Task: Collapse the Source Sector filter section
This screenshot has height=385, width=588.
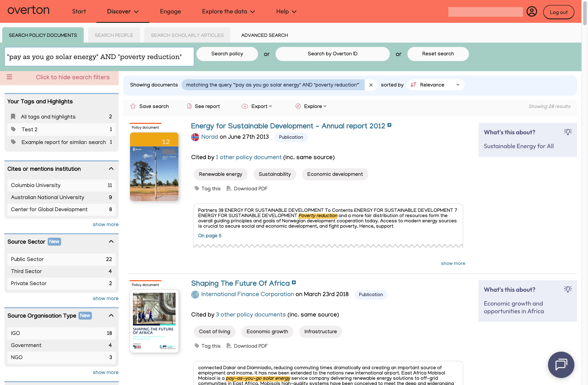Action: 111,242
